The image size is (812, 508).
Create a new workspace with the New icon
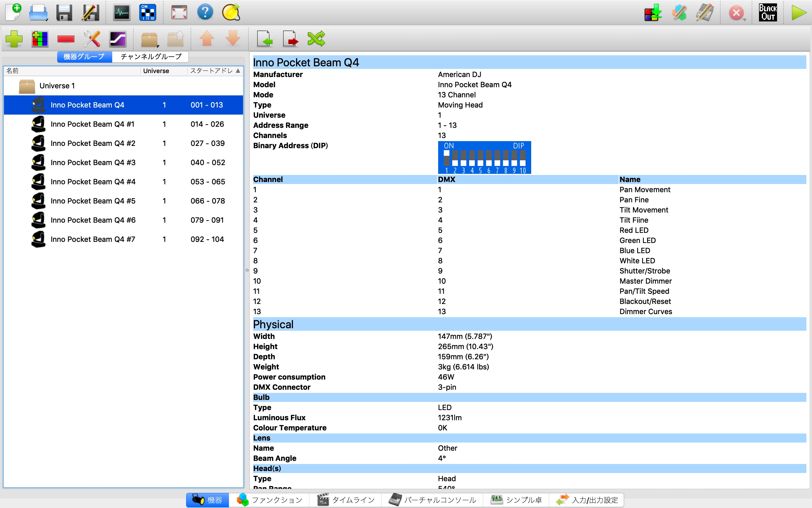click(14, 12)
